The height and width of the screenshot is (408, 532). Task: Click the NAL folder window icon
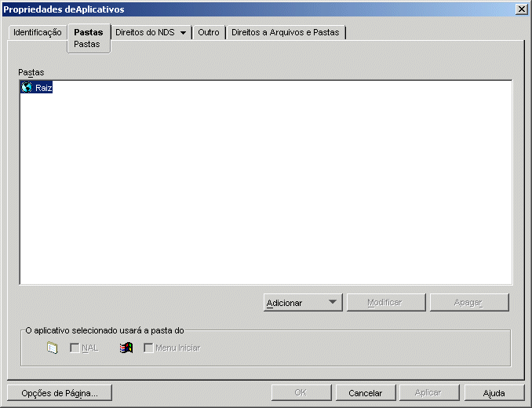coord(53,348)
